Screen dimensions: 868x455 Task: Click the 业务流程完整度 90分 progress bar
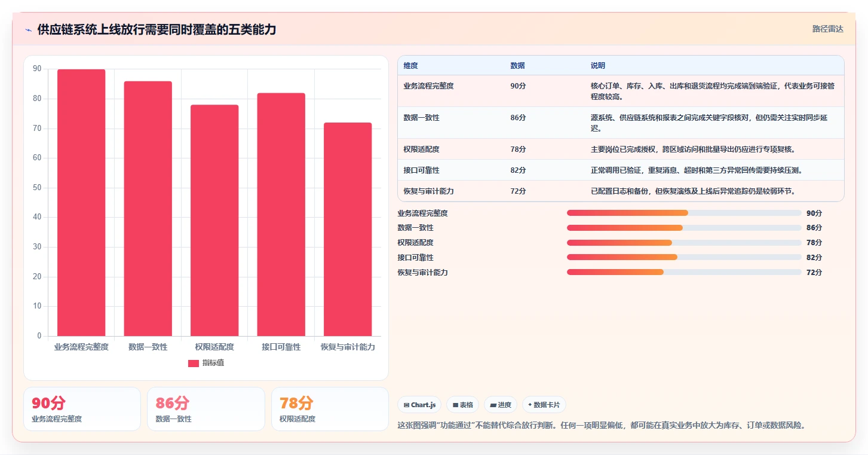point(684,213)
